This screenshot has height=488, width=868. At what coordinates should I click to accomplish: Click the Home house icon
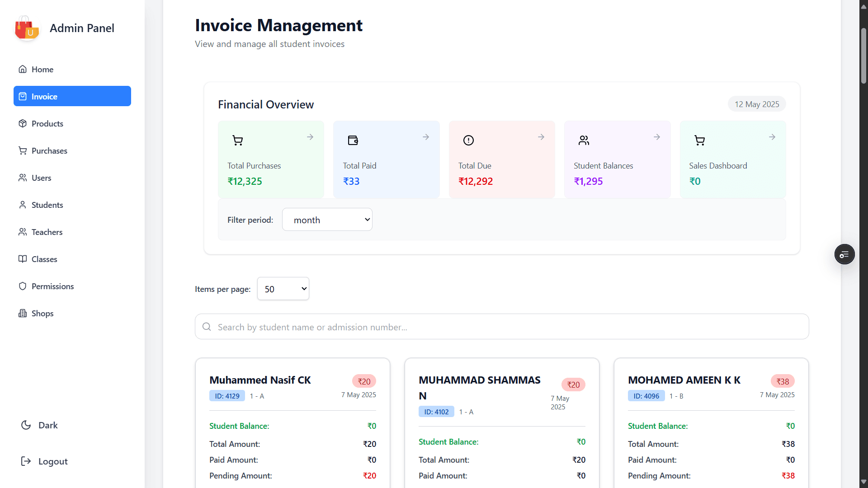pyautogui.click(x=23, y=69)
